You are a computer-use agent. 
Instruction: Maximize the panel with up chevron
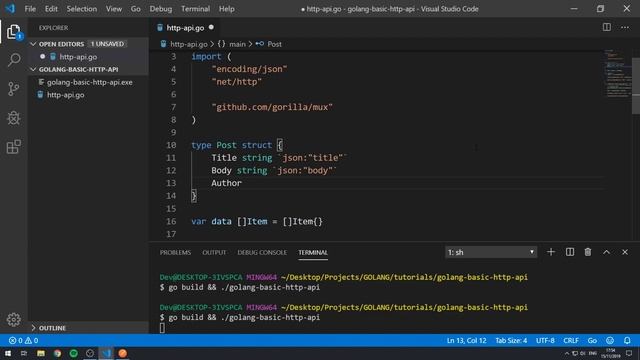point(607,252)
